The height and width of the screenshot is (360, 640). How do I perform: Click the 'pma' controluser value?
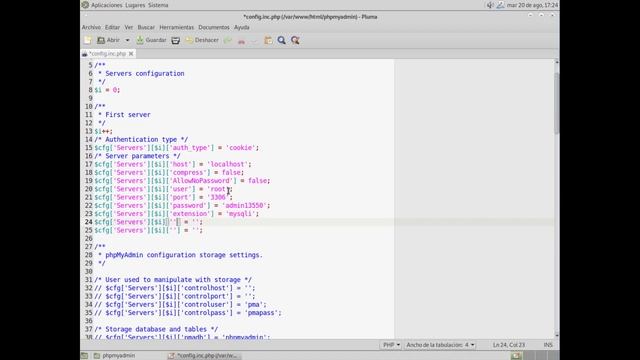pyautogui.click(x=253, y=304)
